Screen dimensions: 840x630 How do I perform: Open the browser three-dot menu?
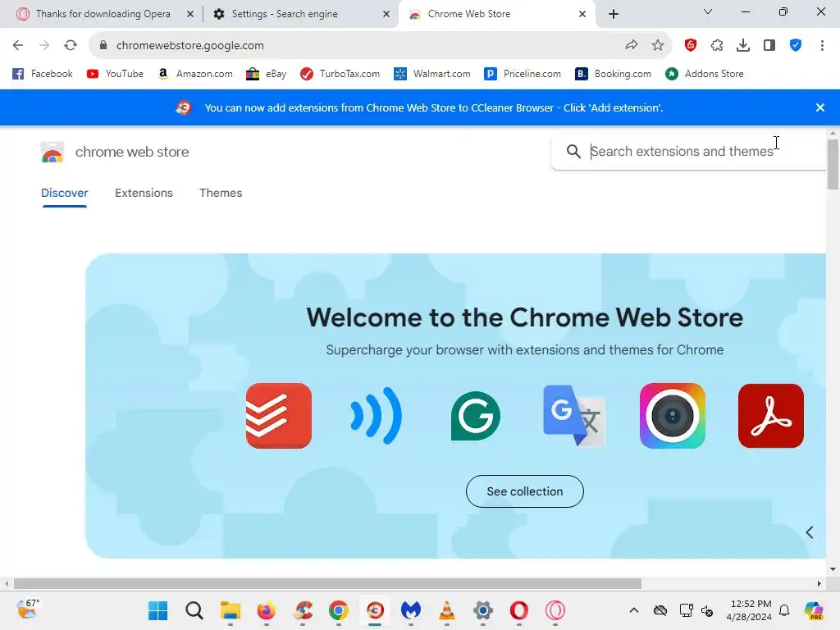(822, 46)
